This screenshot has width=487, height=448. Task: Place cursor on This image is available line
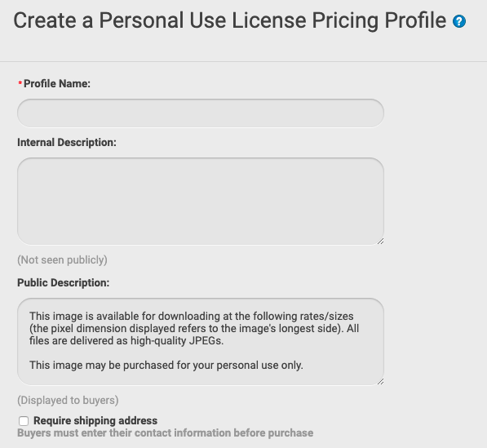pyautogui.click(x=192, y=317)
